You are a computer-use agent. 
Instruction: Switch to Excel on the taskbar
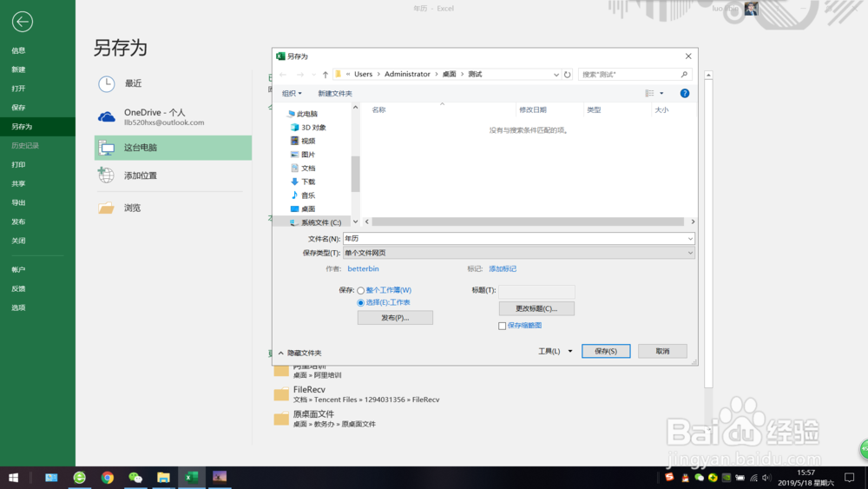pyautogui.click(x=192, y=478)
